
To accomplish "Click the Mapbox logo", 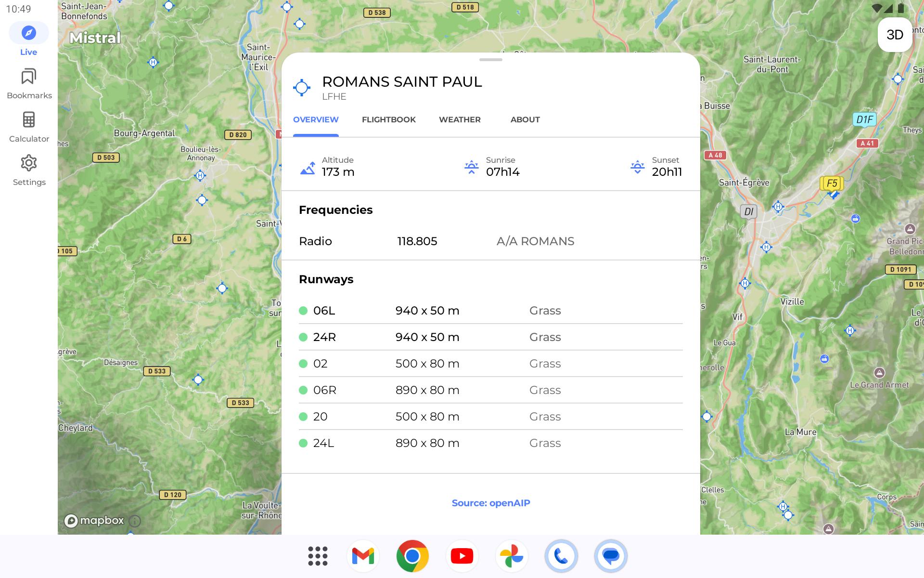I will [x=94, y=521].
